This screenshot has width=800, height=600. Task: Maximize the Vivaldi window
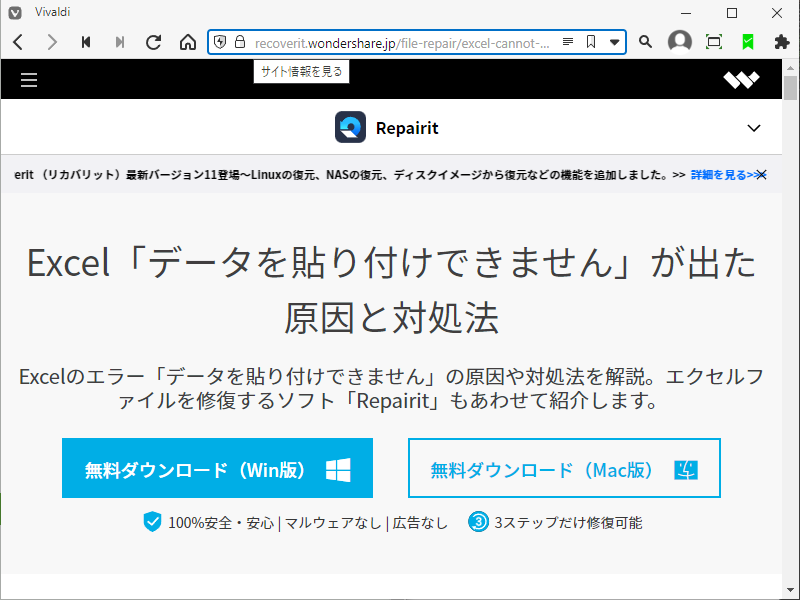coord(732,13)
